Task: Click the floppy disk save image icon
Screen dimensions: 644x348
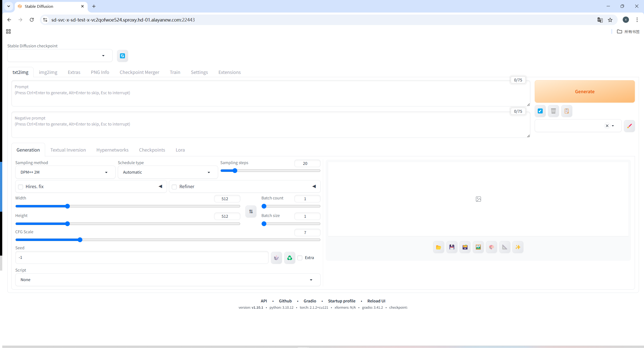Action: click(x=452, y=247)
